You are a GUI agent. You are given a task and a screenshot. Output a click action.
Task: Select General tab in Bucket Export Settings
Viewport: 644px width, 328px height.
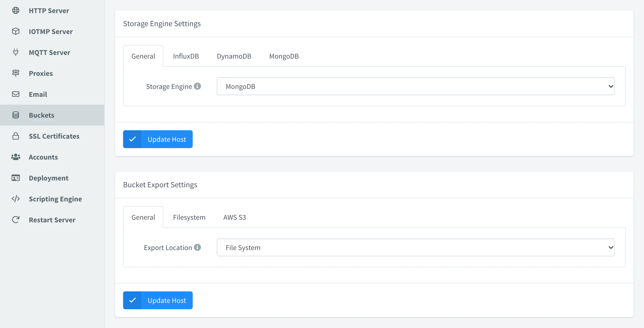[x=143, y=217]
